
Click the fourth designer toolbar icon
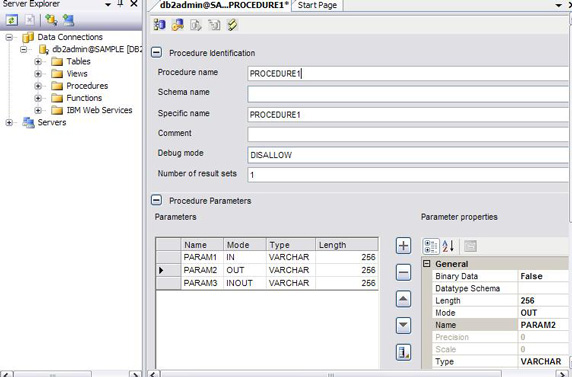(214, 25)
